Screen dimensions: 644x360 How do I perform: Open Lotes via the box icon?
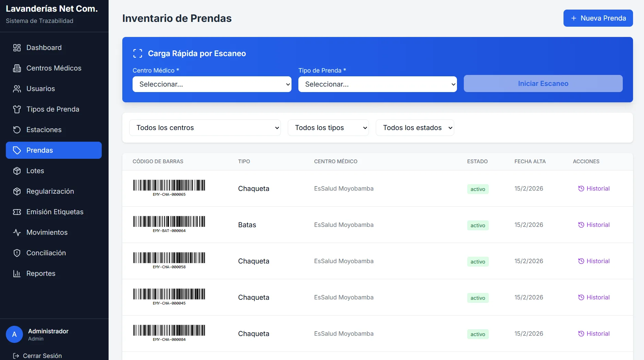[x=17, y=171]
